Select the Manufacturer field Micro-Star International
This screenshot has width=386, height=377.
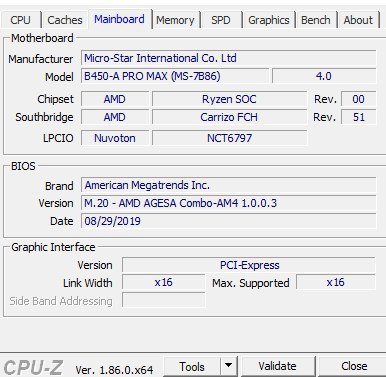[229, 58]
